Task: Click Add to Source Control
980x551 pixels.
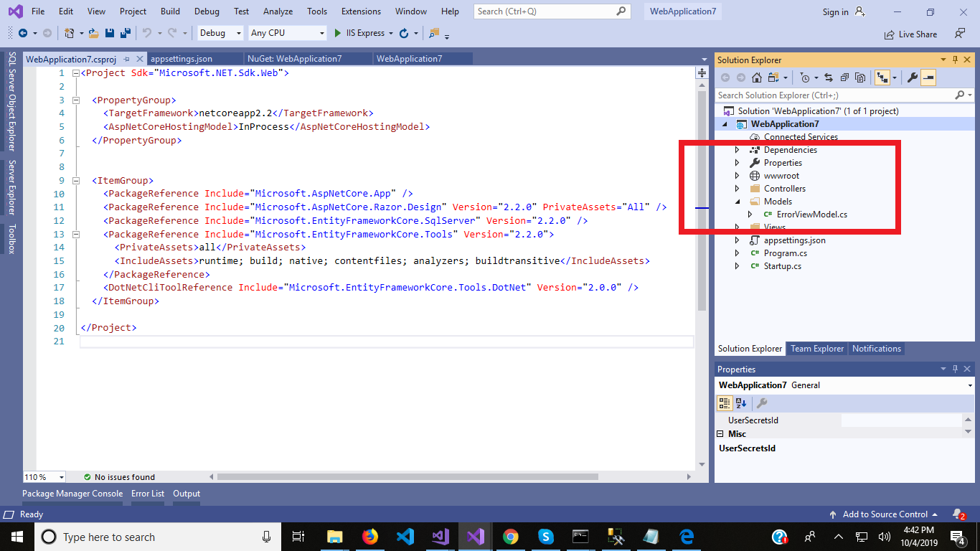Action: pyautogui.click(x=885, y=514)
